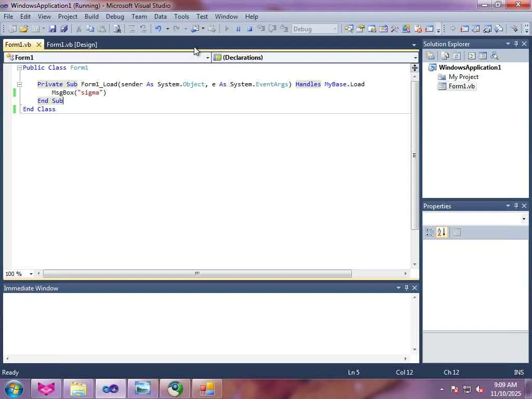This screenshot has height=399, width=532.
Task: Click the Step Into debug icon
Action: coord(261,29)
